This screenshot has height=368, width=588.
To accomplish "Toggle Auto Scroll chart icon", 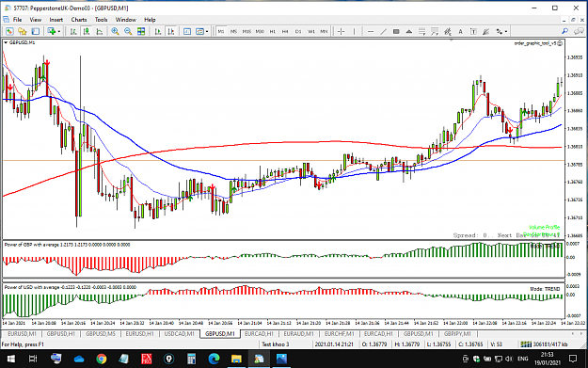I will (x=158, y=31).
